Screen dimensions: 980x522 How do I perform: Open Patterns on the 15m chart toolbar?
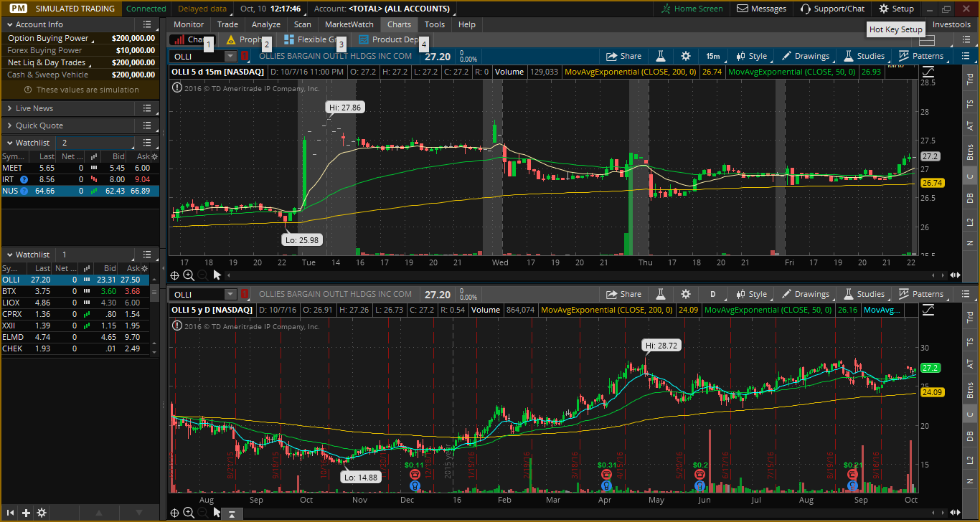(921, 56)
